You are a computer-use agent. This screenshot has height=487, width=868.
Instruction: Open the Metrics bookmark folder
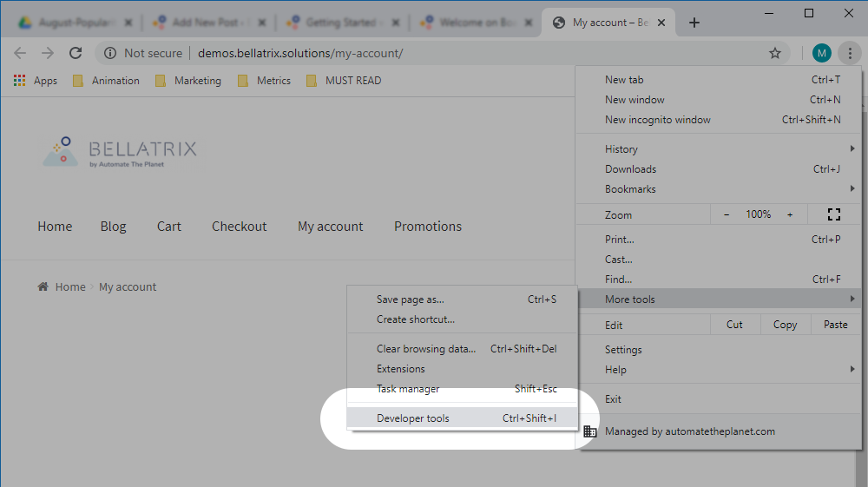(x=264, y=81)
